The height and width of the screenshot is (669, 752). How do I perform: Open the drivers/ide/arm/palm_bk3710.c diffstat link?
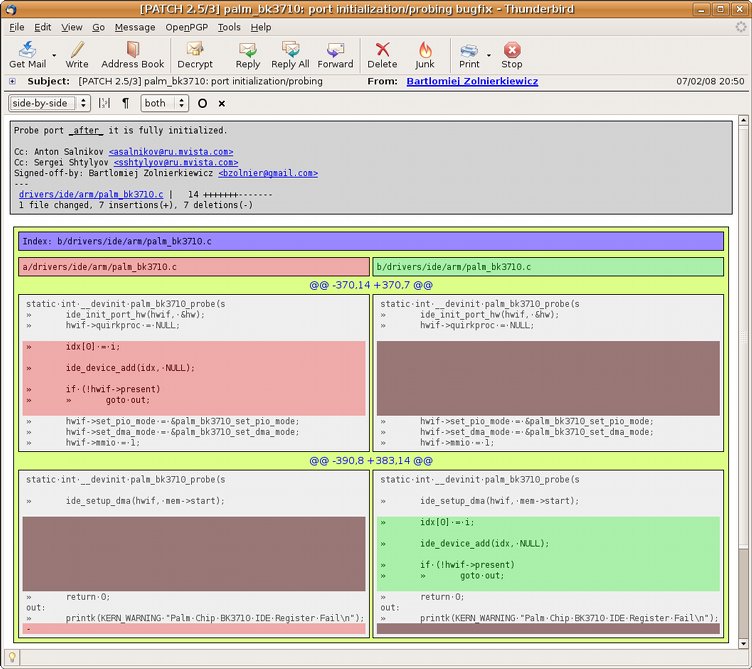(91, 194)
